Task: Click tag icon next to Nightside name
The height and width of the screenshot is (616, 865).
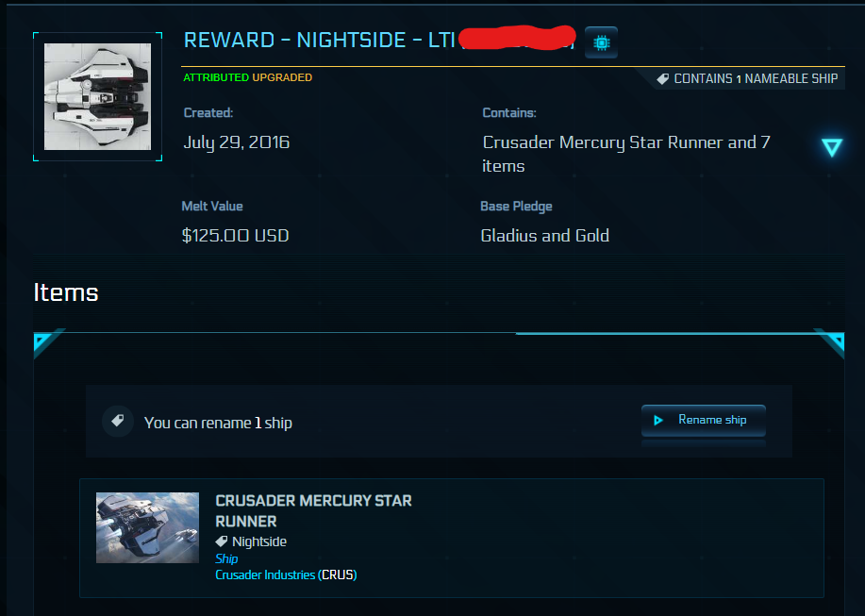Action: [x=222, y=541]
